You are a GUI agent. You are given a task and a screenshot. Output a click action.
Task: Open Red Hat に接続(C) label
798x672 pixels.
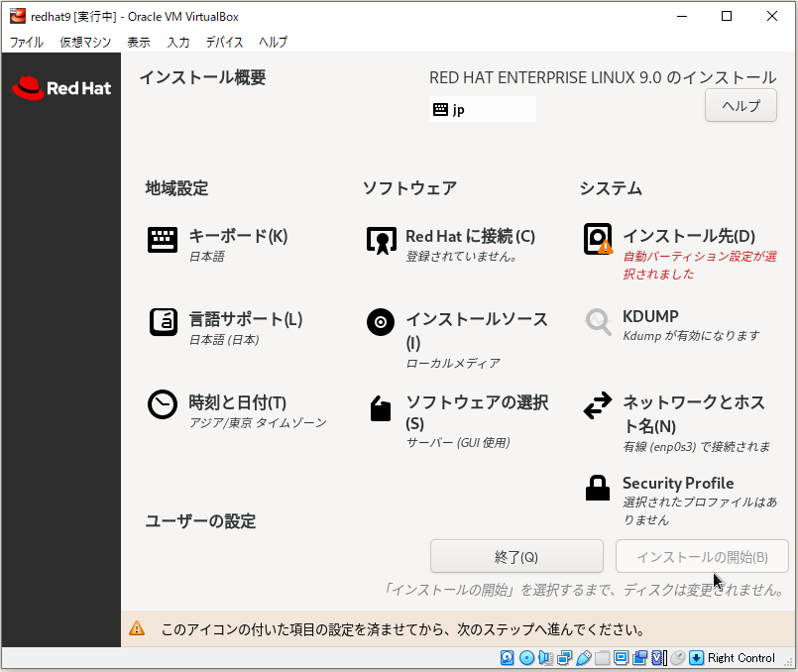click(470, 236)
